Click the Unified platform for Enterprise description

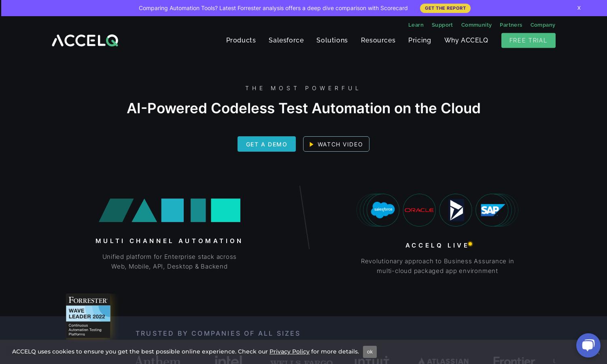pos(169,261)
